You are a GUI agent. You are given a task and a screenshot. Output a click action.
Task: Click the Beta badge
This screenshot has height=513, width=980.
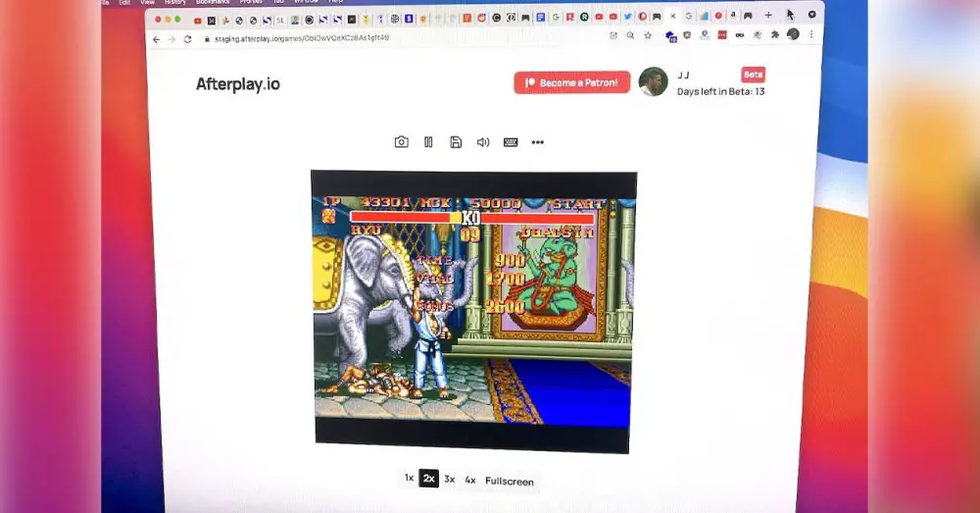pos(753,75)
